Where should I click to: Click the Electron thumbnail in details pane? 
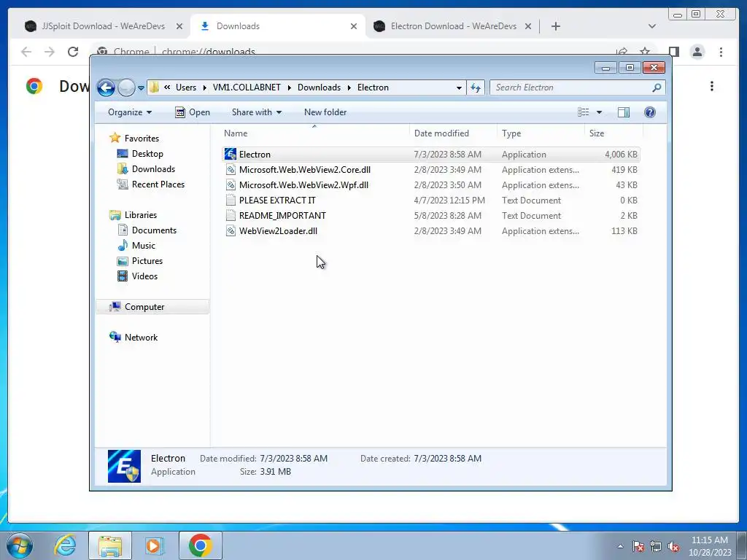pyautogui.click(x=124, y=466)
